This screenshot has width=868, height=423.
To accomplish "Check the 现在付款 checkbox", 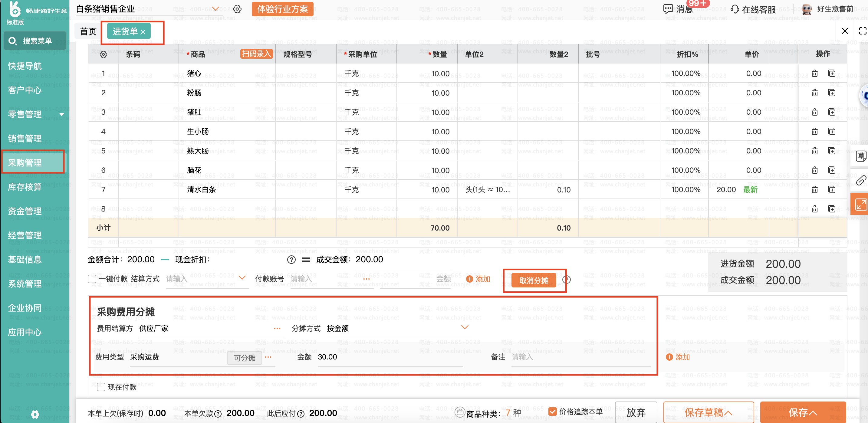I will 101,387.
